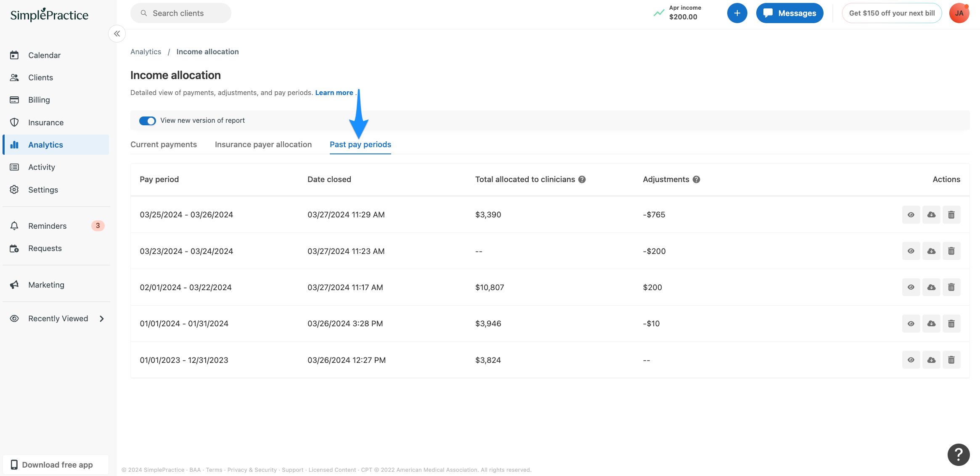Switch to the Current payments tab
Viewport: 980px width, 476px height.
163,144
